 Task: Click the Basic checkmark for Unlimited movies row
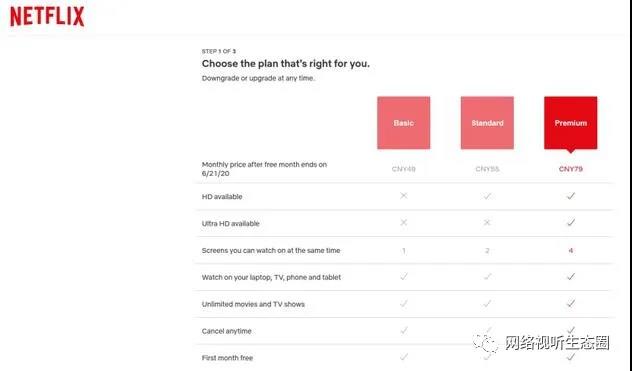[403, 303]
